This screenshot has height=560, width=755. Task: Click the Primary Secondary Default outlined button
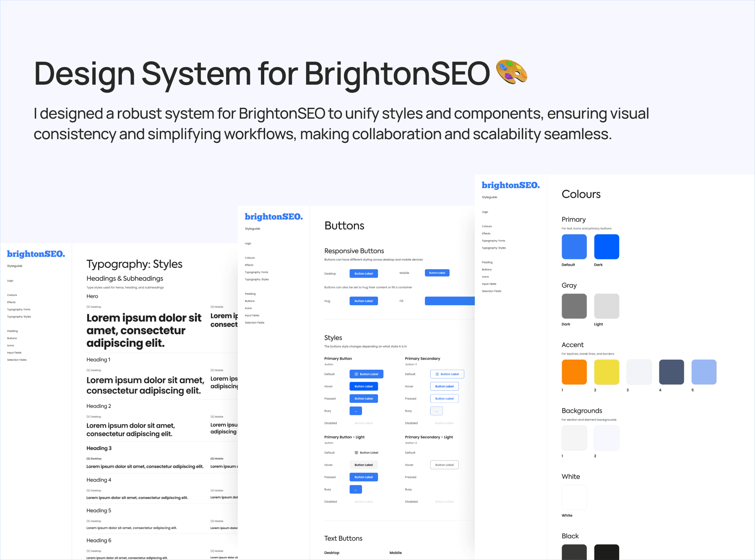pyautogui.click(x=447, y=374)
